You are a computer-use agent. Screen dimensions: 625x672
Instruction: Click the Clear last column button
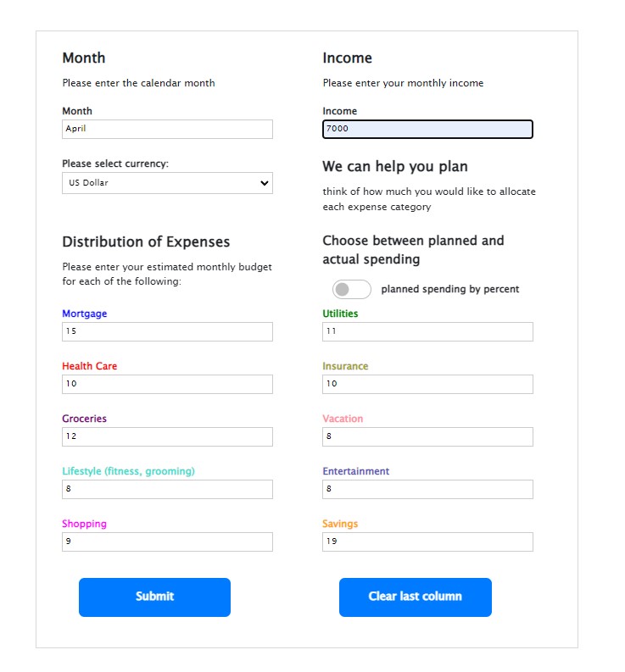415,597
